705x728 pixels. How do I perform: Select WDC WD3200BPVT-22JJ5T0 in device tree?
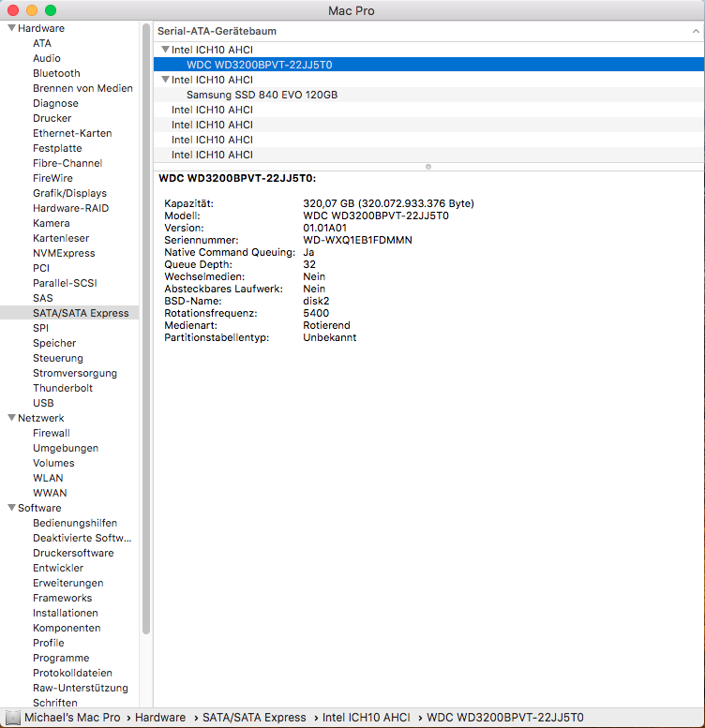point(428,65)
